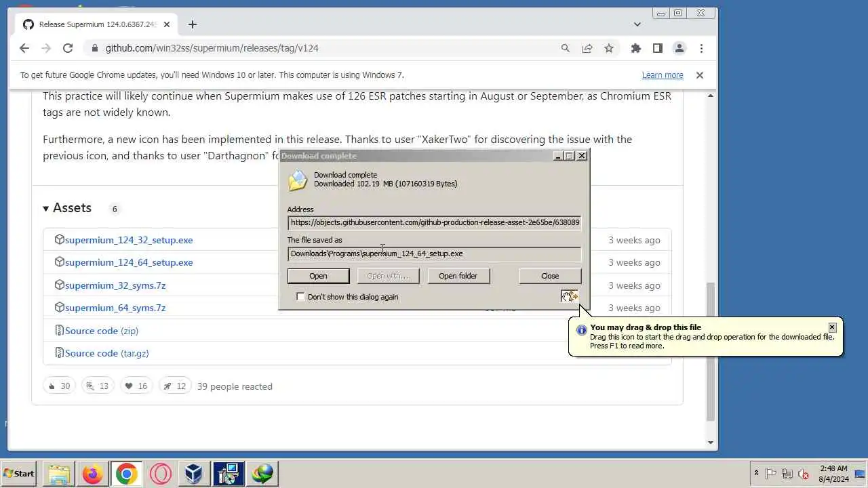This screenshot has width=868, height=488.
Task: Open Internet Download Manager taskbar icon
Action: pyautogui.click(x=262, y=473)
